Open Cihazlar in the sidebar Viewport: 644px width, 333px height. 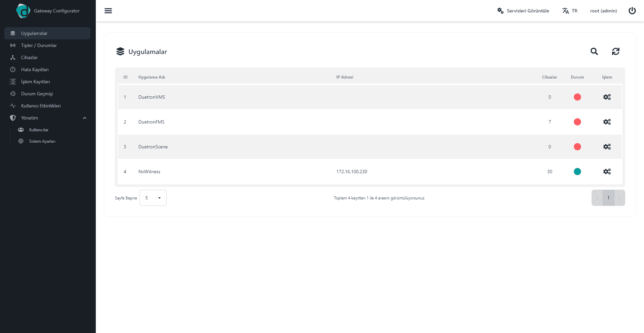(x=29, y=57)
